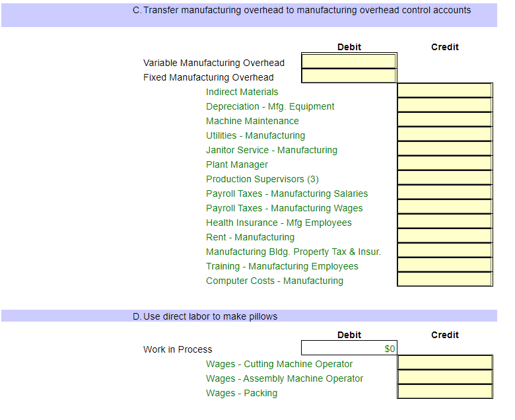Select Indirect Materials credit field
Image resolution: width=515 pixels, height=420 pixels.
445,90
